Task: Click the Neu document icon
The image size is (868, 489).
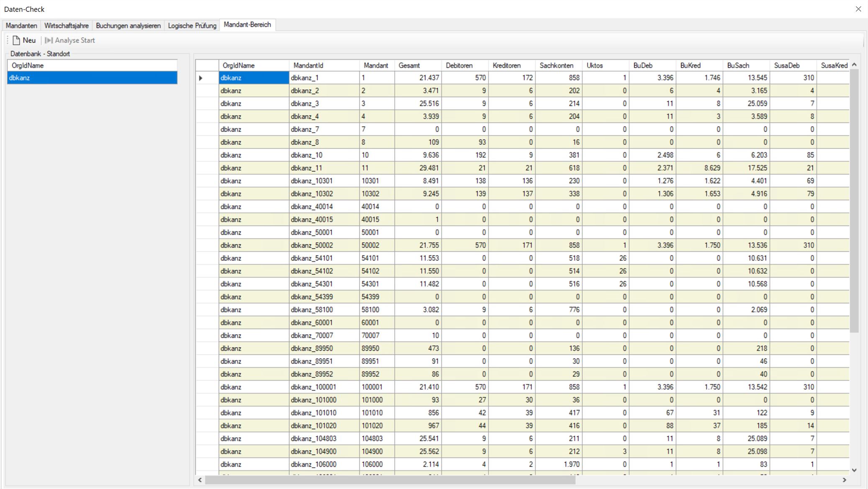Action: point(16,40)
